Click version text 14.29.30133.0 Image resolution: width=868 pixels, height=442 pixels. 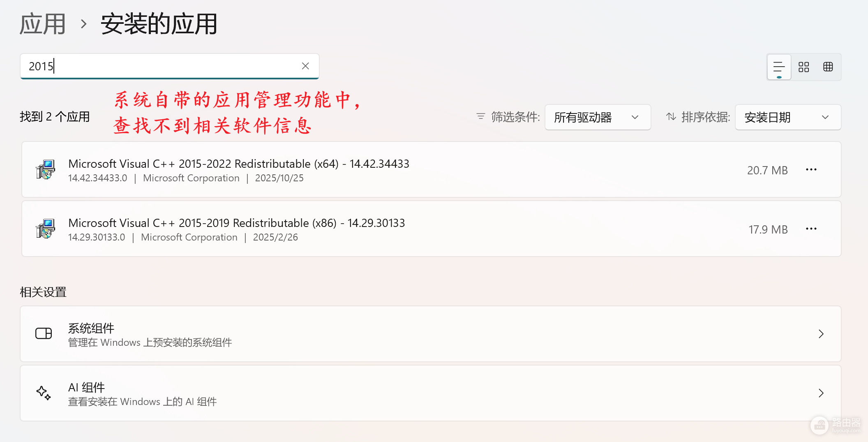tap(97, 237)
